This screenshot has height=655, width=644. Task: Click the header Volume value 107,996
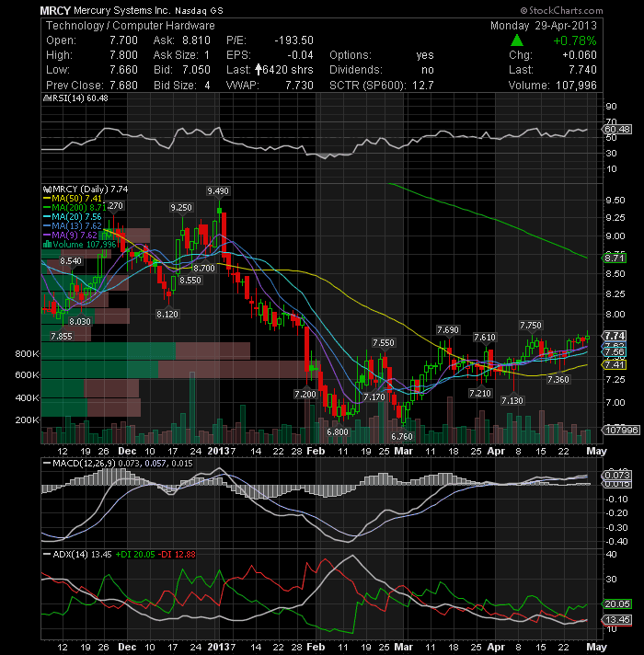pyautogui.click(x=576, y=86)
